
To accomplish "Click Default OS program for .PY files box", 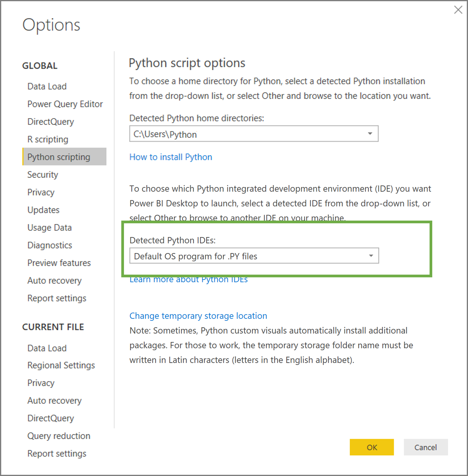I will pos(254,256).
